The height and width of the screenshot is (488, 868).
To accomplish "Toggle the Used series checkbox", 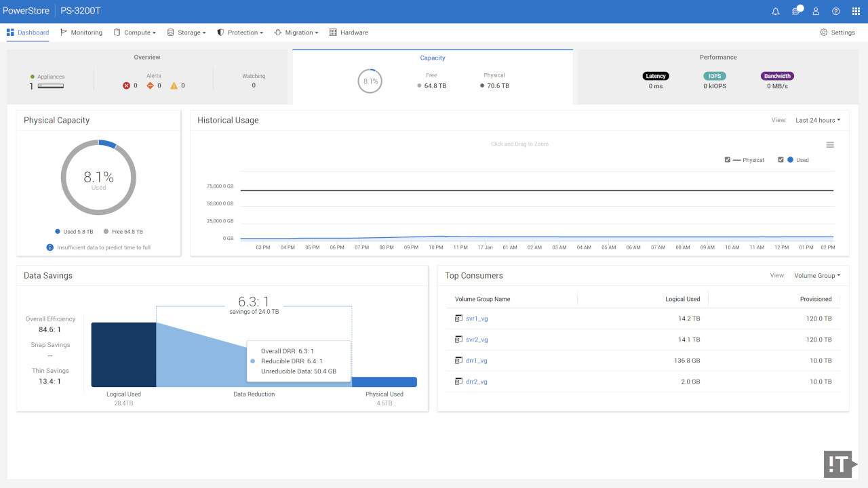I will pos(781,160).
